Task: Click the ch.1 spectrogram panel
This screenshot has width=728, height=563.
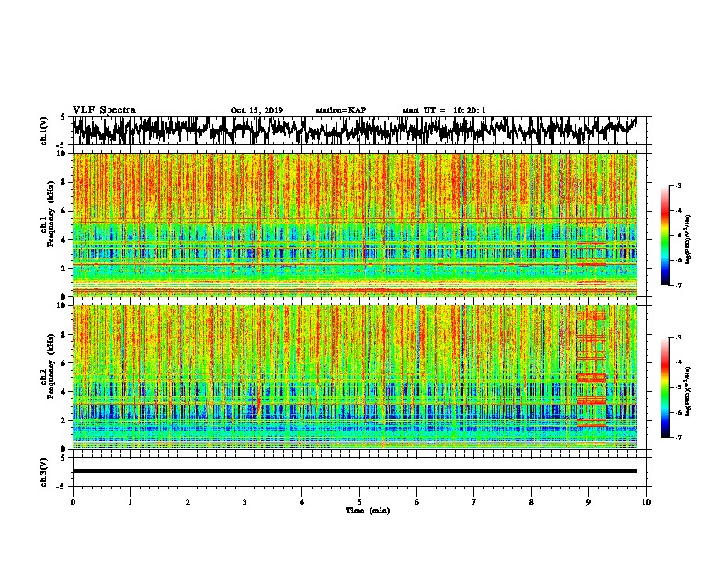Action: 355,224
